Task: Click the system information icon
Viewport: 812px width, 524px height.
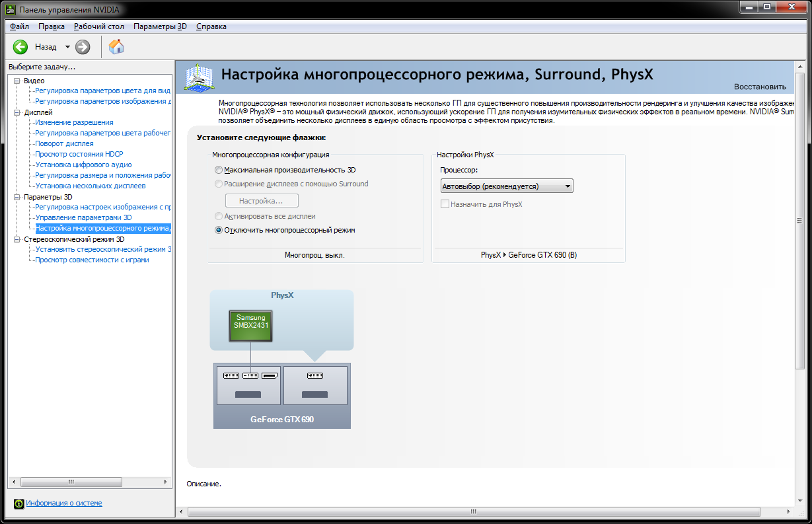Action: [x=18, y=504]
